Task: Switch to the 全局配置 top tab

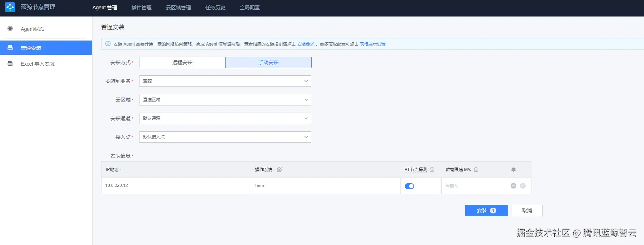Action: tap(250, 8)
